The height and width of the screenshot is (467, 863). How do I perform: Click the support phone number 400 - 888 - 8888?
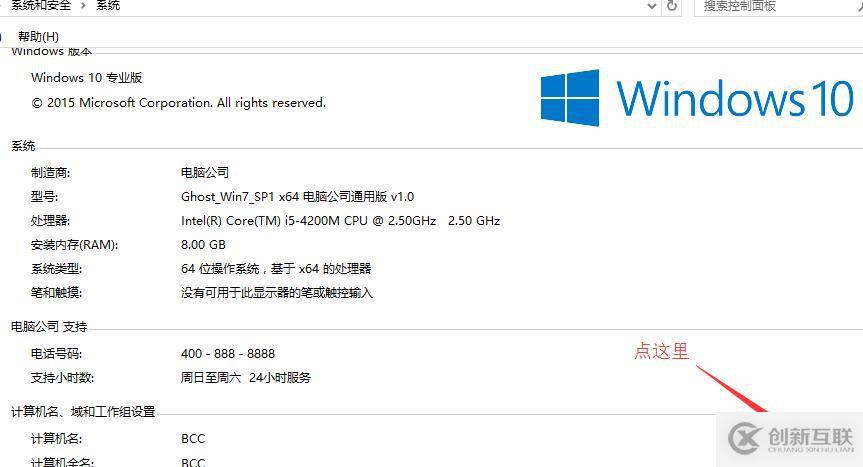pyautogui.click(x=228, y=354)
